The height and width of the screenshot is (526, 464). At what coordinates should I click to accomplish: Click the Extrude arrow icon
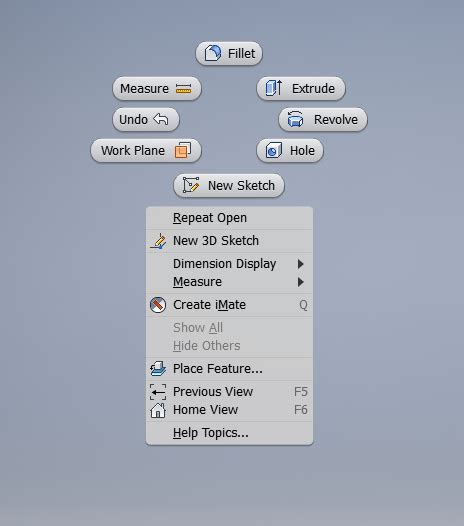274,88
